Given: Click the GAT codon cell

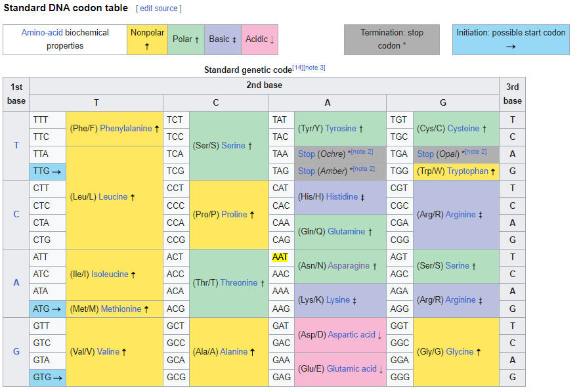Looking at the screenshot, I should [282, 326].
